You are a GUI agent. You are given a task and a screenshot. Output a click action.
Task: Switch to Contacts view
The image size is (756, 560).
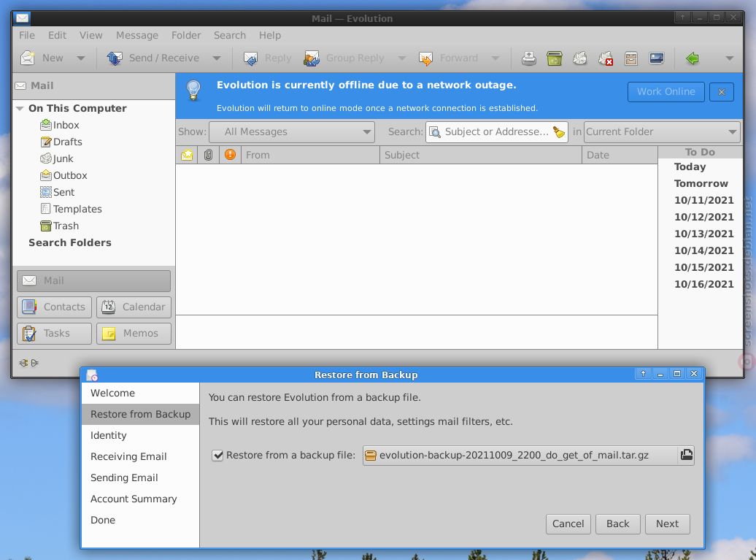coord(54,307)
